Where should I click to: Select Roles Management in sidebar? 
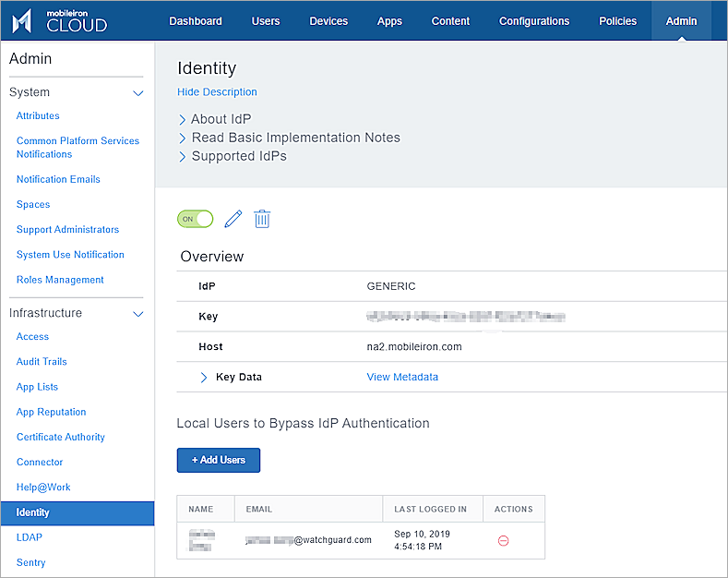[x=60, y=280]
